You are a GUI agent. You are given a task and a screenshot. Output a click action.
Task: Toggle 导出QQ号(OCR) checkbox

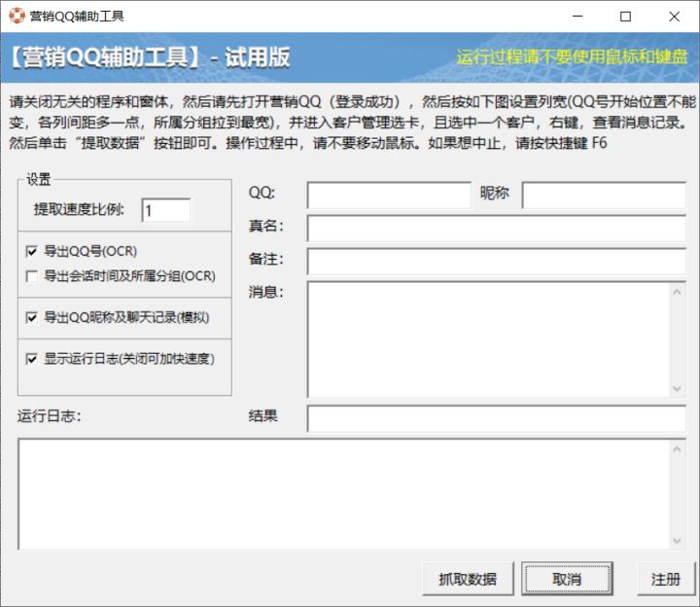tap(32, 252)
